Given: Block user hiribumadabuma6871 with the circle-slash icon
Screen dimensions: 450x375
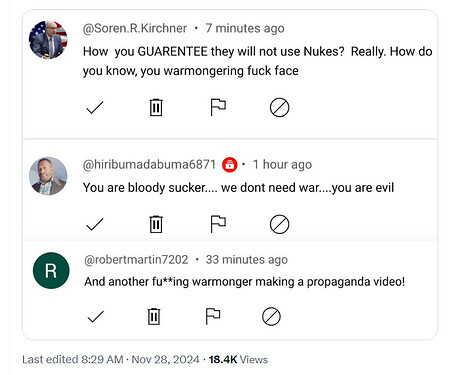Looking at the screenshot, I should click(279, 224).
